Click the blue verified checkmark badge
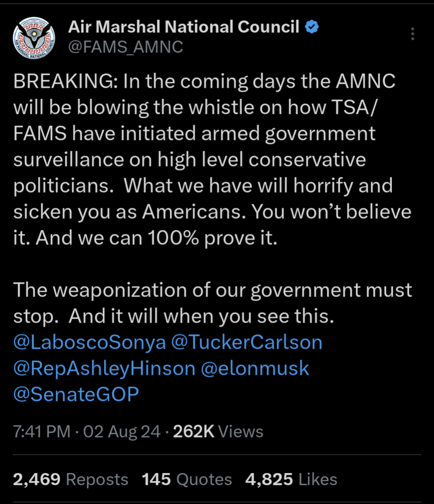Viewport: 434px width, 504px height. coord(313,27)
